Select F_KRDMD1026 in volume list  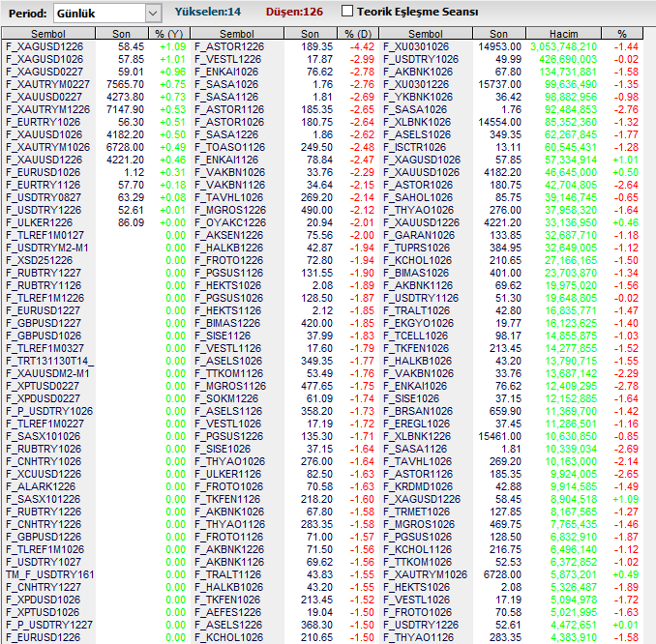[418, 486]
